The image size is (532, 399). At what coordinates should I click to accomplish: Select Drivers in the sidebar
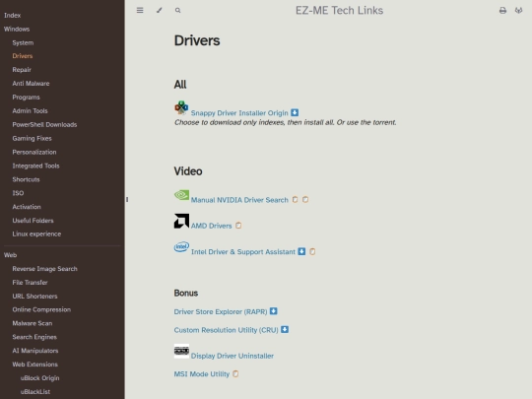[23, 56]
